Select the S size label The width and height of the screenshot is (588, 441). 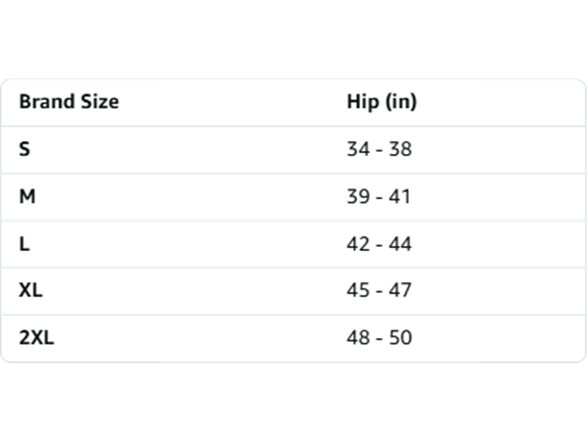[x=24, y=149]
